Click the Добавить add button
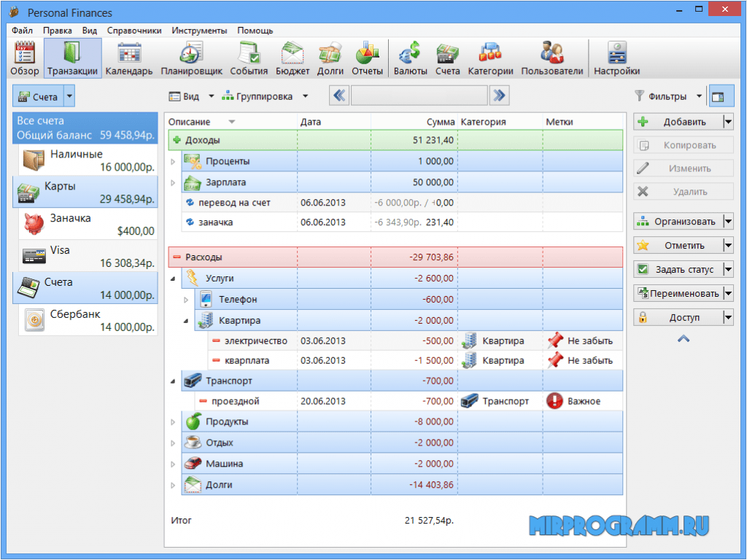Screen dimensions: 747x560 pyautogui.click(x=677, y=122)
